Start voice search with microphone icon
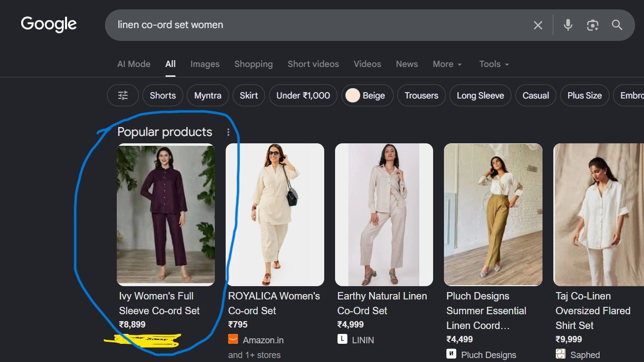Image resolution: width=644 pixels, height=362 pixels. point(568,25)
